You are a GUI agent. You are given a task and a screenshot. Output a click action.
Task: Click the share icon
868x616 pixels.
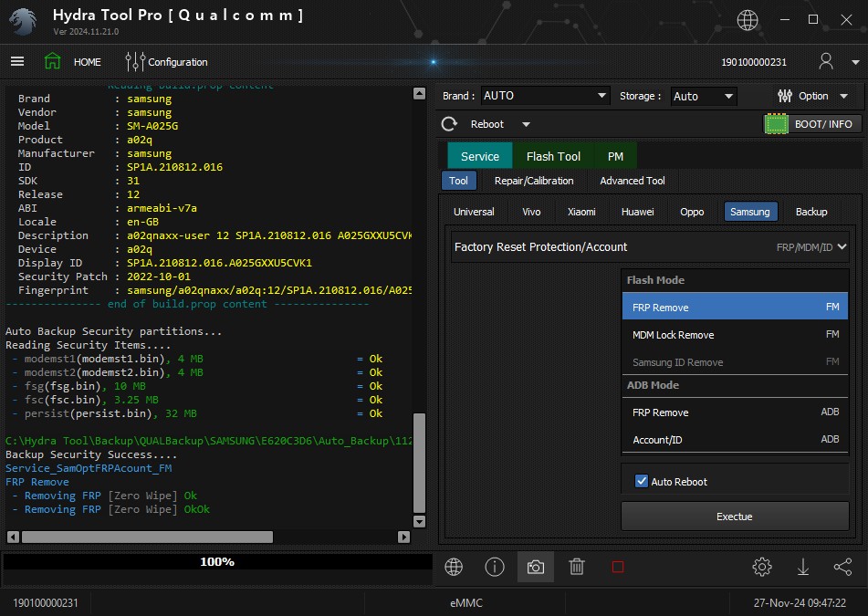coord(842,567)
